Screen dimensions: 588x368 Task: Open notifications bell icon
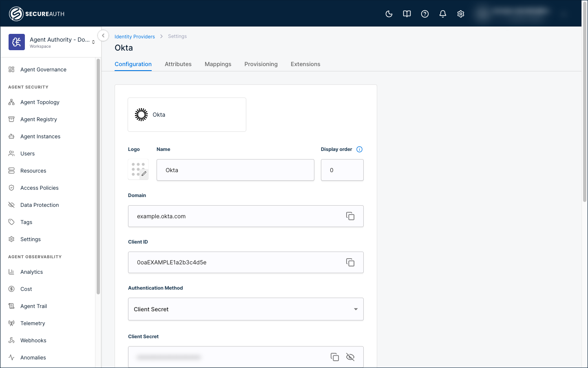point(443,14)
